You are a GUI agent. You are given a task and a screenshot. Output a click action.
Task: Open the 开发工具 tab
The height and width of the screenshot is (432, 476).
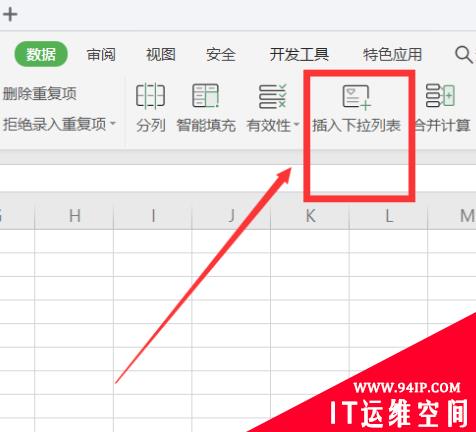point(299,54)
